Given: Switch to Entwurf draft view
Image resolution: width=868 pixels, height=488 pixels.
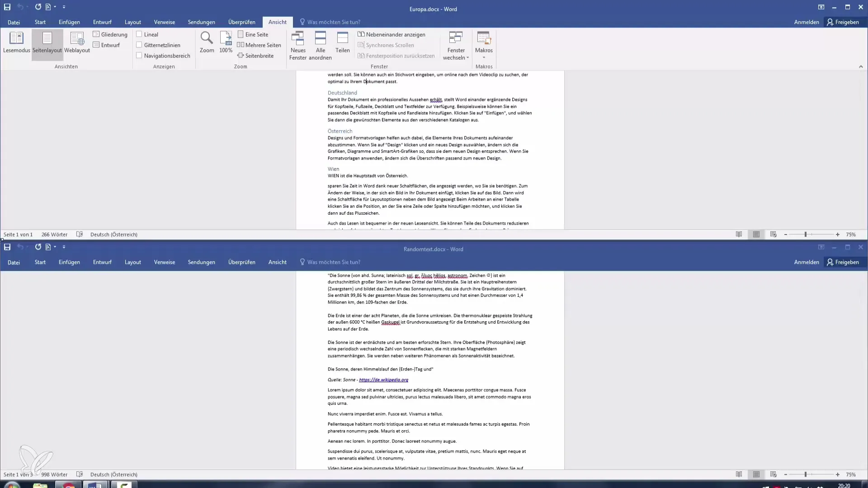Looking at the screenshot, I should coord(106,45).
